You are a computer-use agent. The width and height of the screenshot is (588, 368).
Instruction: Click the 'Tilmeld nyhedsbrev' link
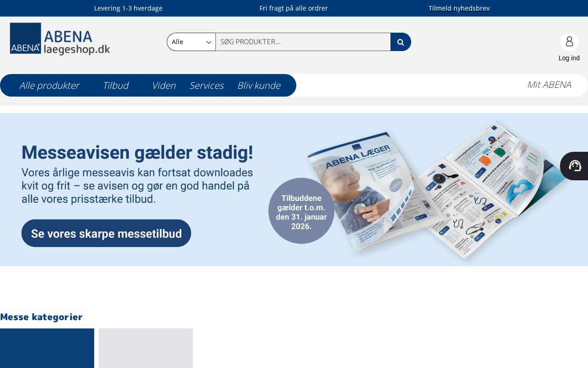(459, 8)
